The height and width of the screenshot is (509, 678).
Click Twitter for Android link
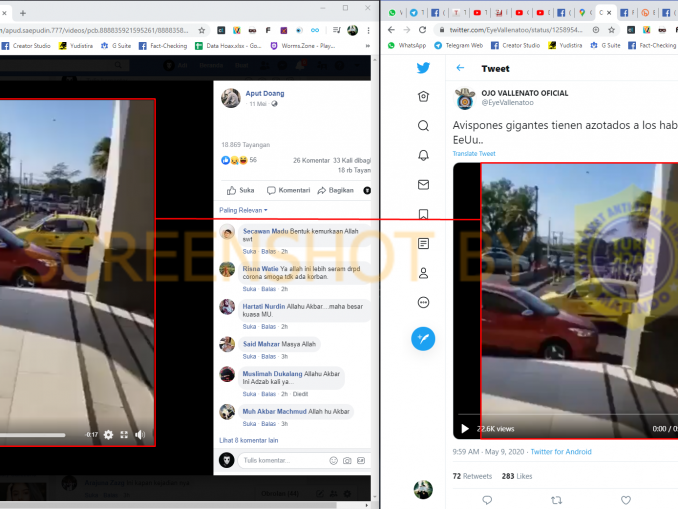coord(561,451)
